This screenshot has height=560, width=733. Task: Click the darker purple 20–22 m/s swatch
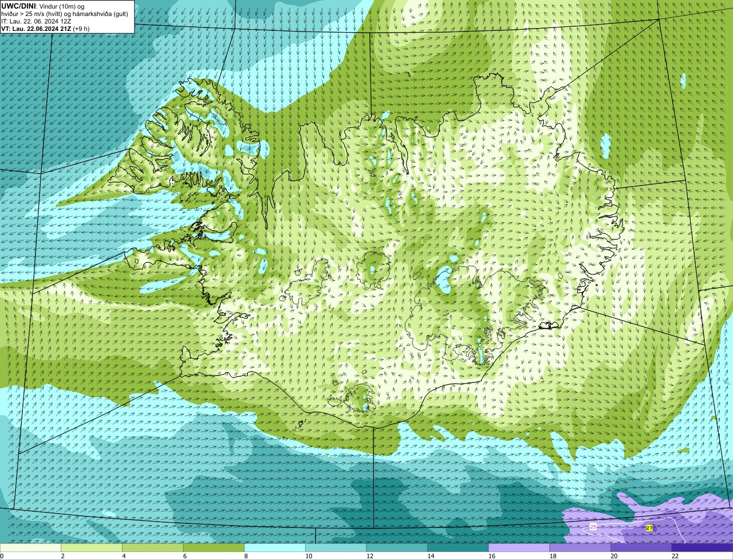click(x=641, y=548)
